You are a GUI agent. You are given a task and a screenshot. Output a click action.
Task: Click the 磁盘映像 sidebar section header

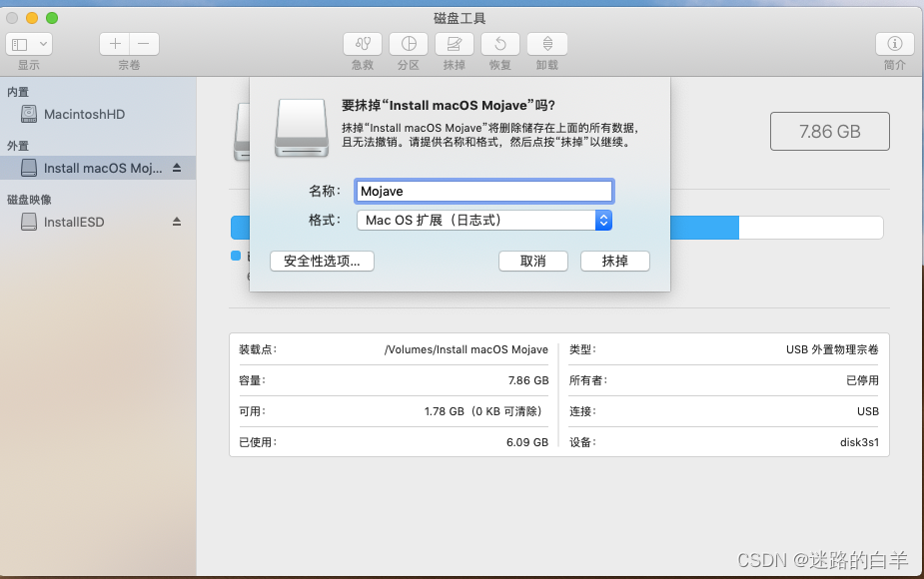[29, 200]
